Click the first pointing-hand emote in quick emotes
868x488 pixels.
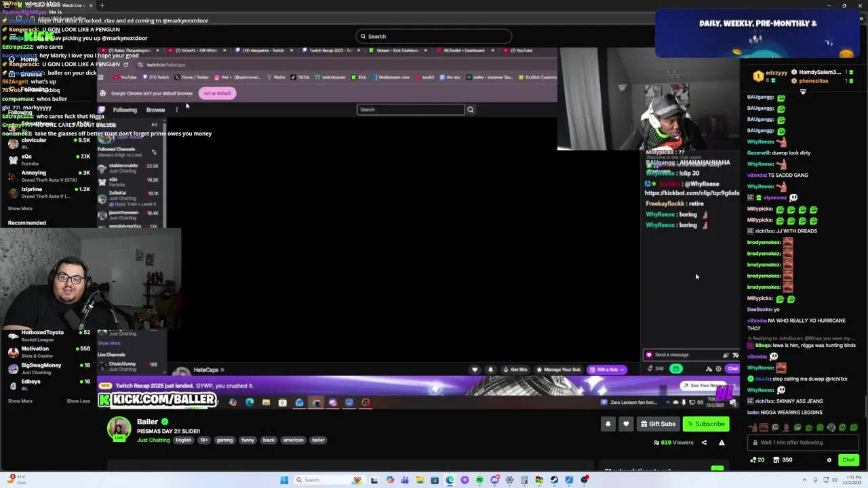click(x=753, y=428)
